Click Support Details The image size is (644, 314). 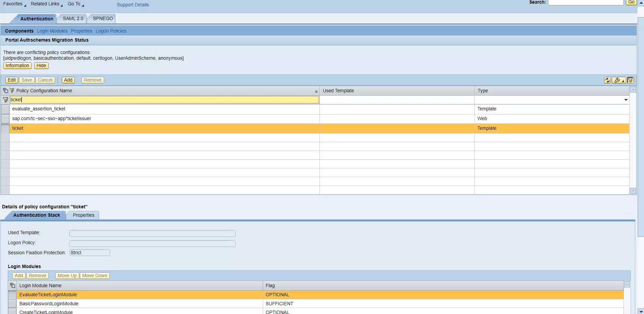pos(133,5)
